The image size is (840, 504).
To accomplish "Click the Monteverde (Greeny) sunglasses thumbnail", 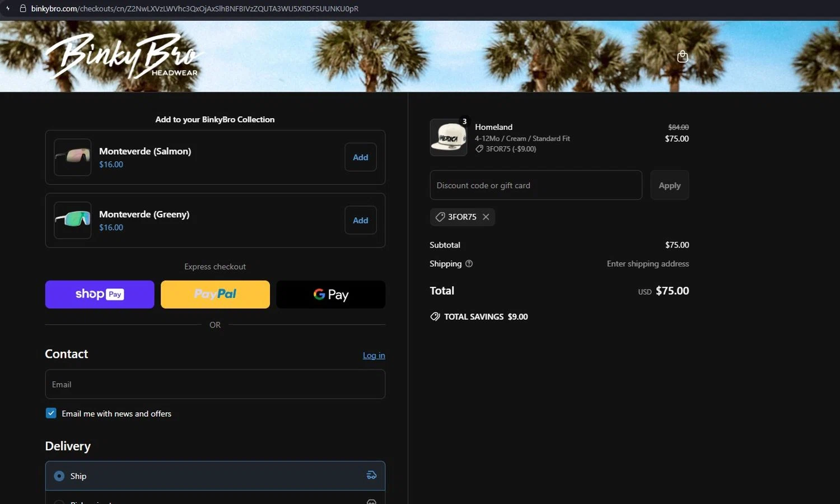I will pyautogui.click(x=73, y=221).
